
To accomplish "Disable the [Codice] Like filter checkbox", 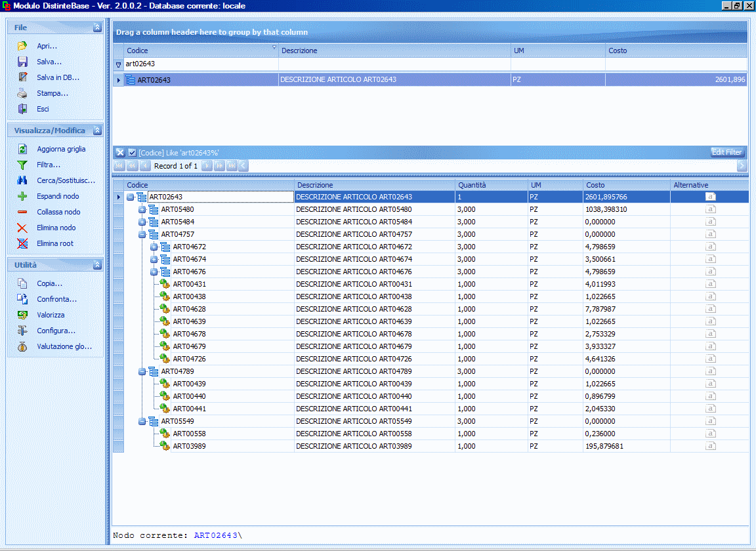I will click(x=132, y=153).
